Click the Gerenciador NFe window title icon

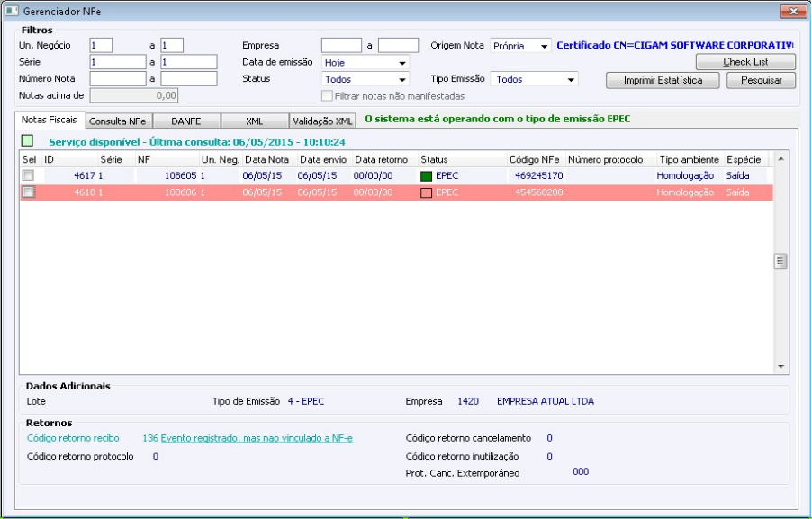12,11
